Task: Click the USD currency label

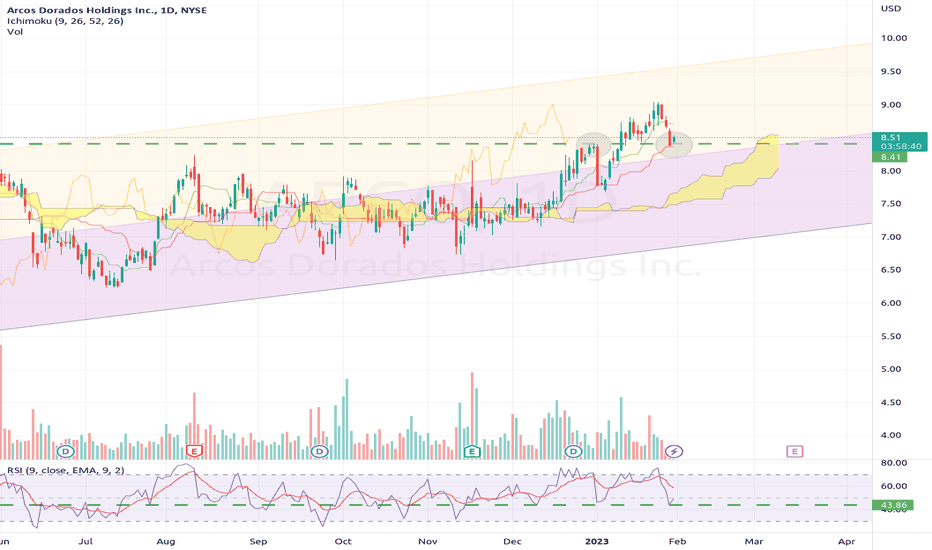Action: coord(891,8)
